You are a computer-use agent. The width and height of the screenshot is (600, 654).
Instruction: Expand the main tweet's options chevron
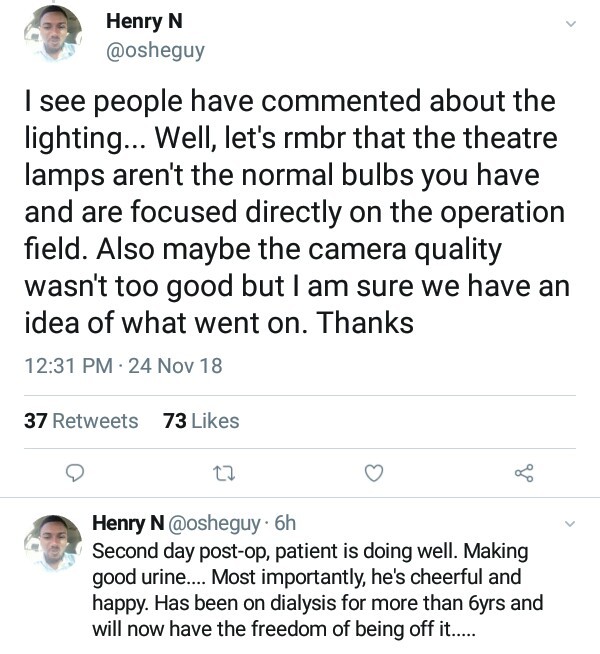coord(571,22)
